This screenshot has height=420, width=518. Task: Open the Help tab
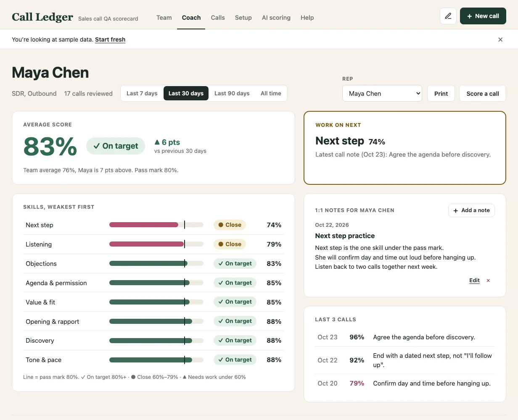click(x=307, y=18)
